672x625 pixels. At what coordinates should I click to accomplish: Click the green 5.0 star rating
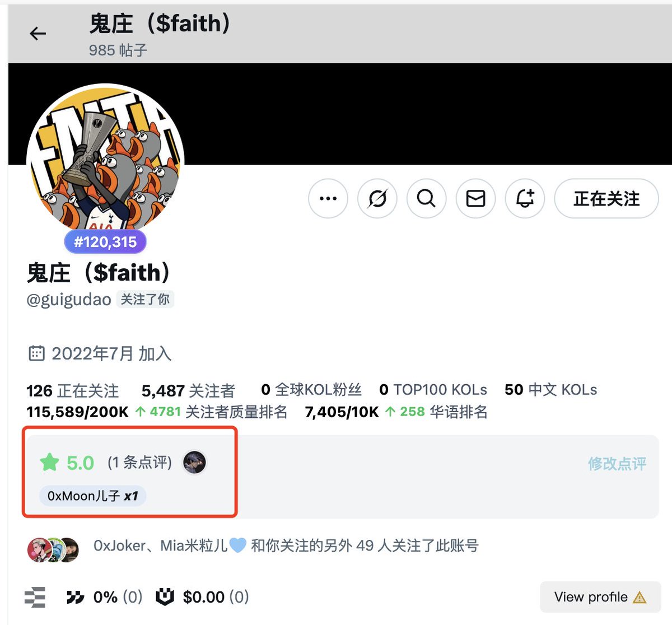[x=67, y=463]
